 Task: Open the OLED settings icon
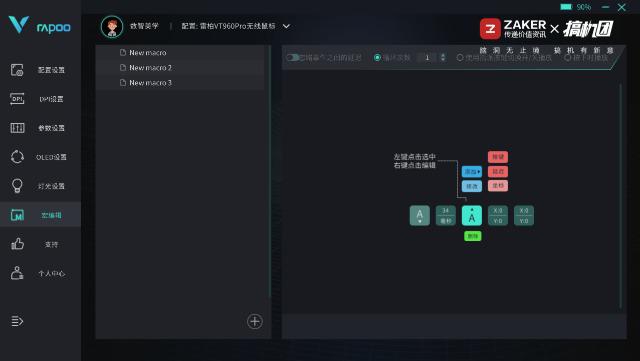[17, 157]
